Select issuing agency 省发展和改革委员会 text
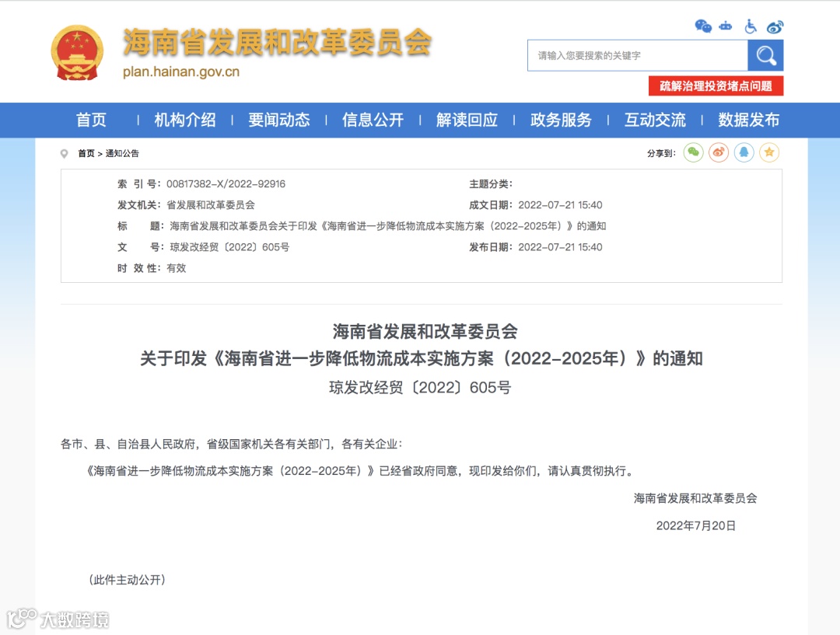The height and width of the screenshot is (635, 840). pos(211,205)
